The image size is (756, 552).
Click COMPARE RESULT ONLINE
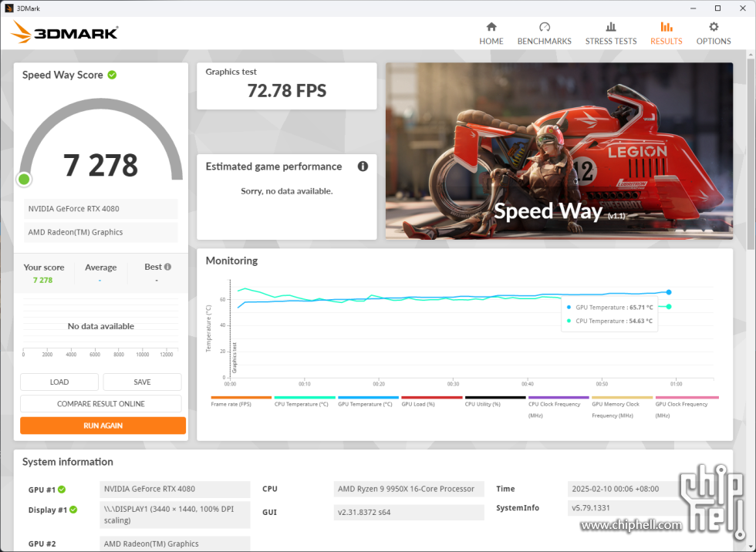coord(101,404)
